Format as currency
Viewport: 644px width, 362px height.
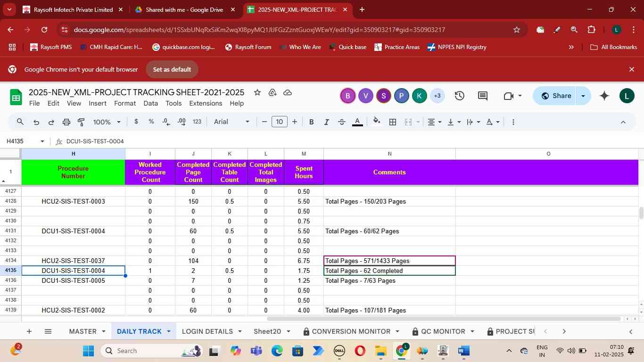(x=136, y=122)
